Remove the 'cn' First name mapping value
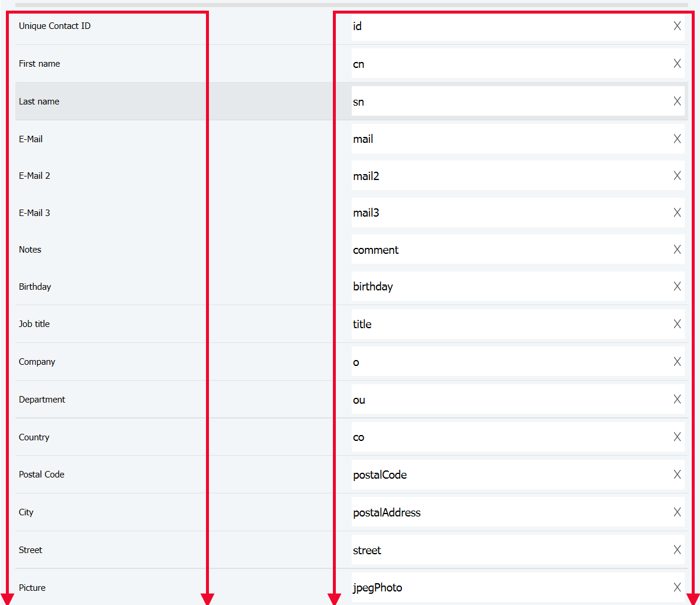Viewport: 700px width, 605px height. pos(677,64)
